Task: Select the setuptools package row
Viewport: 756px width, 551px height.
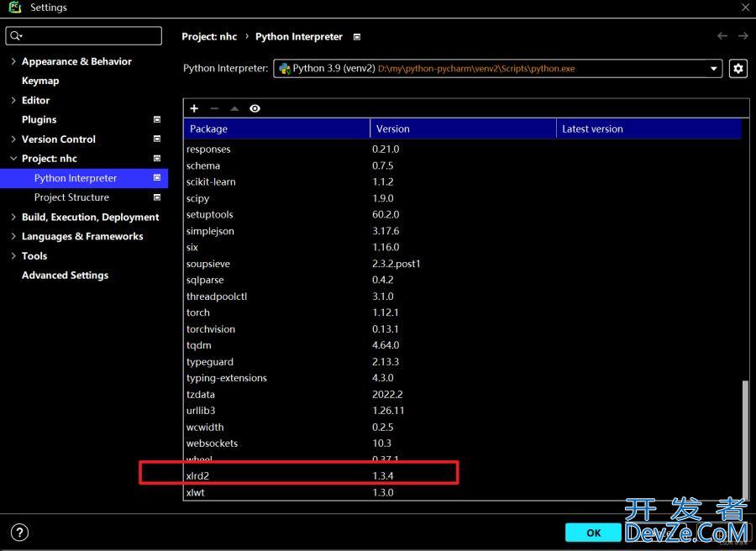Action: pos(463,214)
